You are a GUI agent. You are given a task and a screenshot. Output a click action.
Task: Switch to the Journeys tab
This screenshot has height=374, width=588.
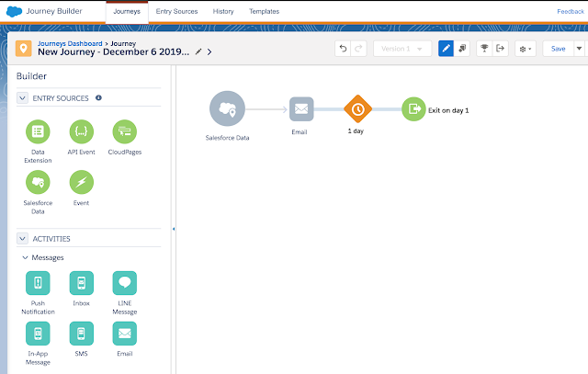127,12
